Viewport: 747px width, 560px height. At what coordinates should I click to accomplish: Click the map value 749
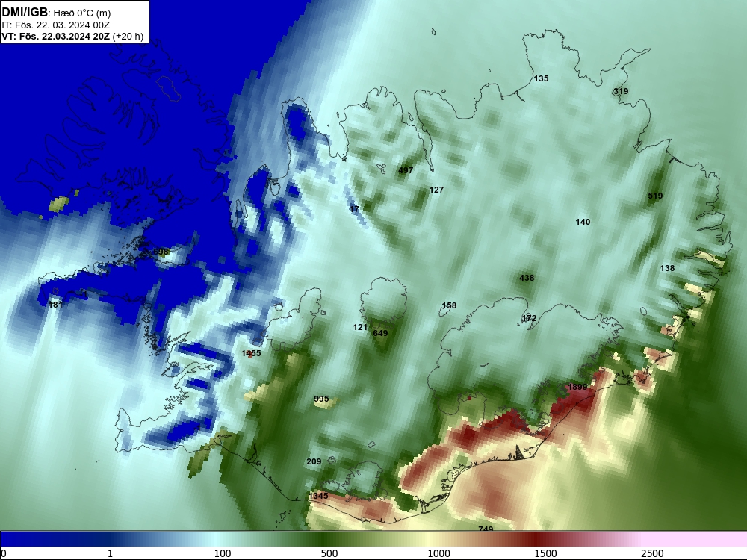click(x=486, y=529)
